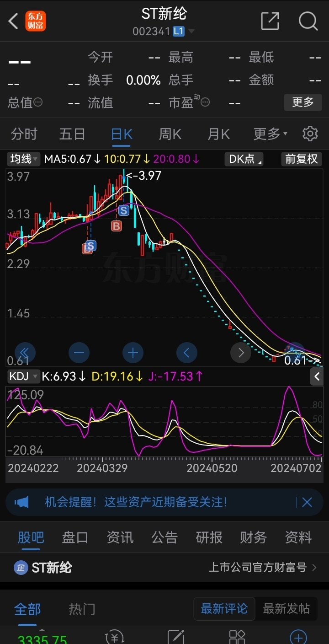Open the DK点 dropdown
Image resolution: width=329 pixels, height=644 pixels.
(x=244, y=159)
